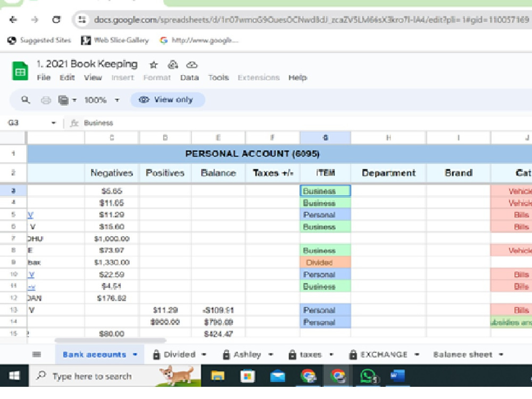Open Microsoft Store from taskbar

coord(247,376)
